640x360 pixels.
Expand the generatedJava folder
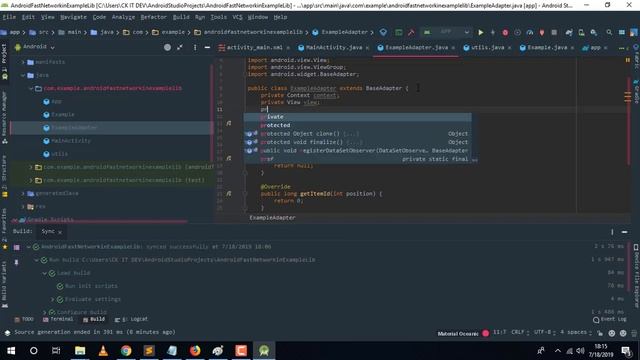(x=23, y=193)
